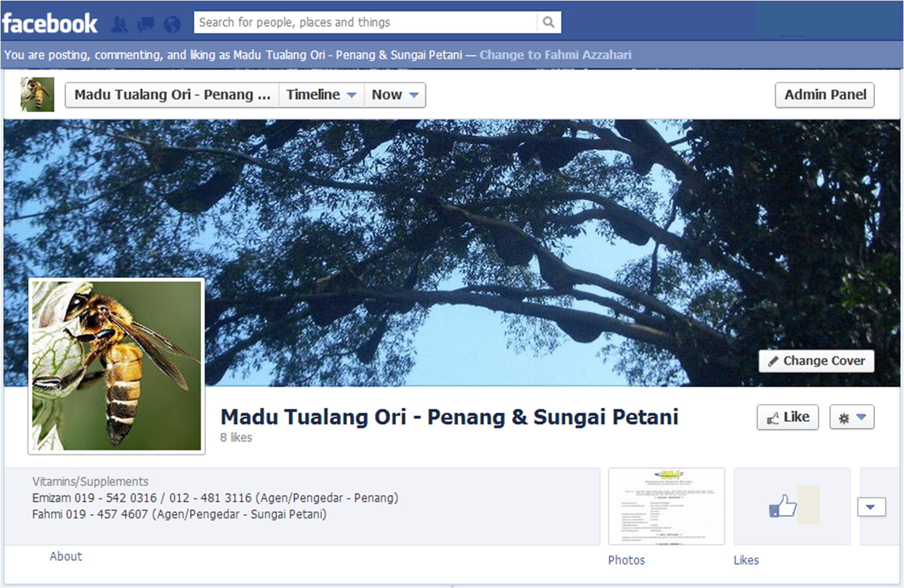Click the 'Emizam 019 - 542 0316' contact line
Screen dimensions: 904x588
(215, 497)
